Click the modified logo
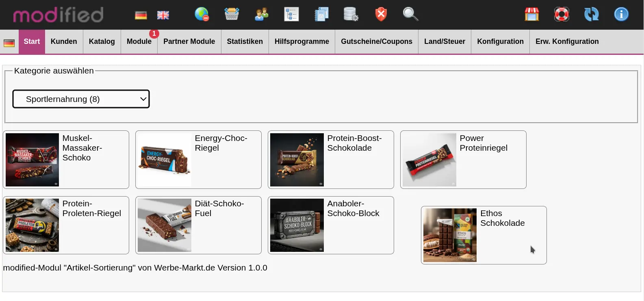644x301 pixels. pos(58,15)
